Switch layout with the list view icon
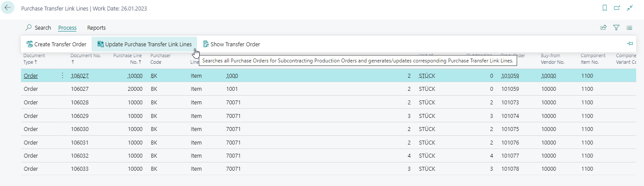 point(629,28)
